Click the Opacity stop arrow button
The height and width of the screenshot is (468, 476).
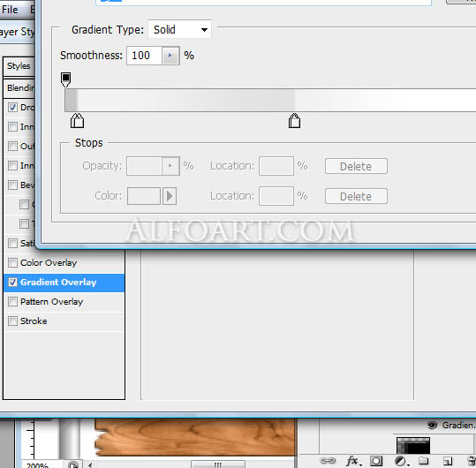pyautogui.click(x=170, y=166)
